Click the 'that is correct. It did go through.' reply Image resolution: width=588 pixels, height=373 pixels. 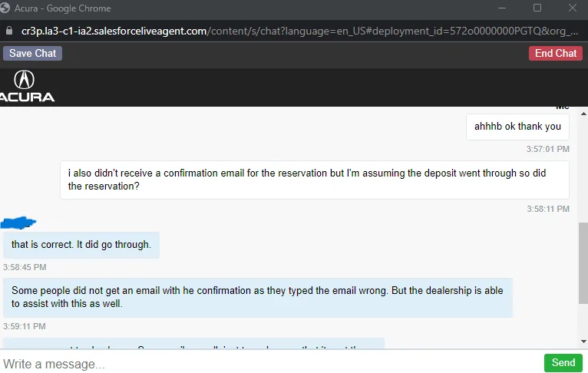click(81, 246)
